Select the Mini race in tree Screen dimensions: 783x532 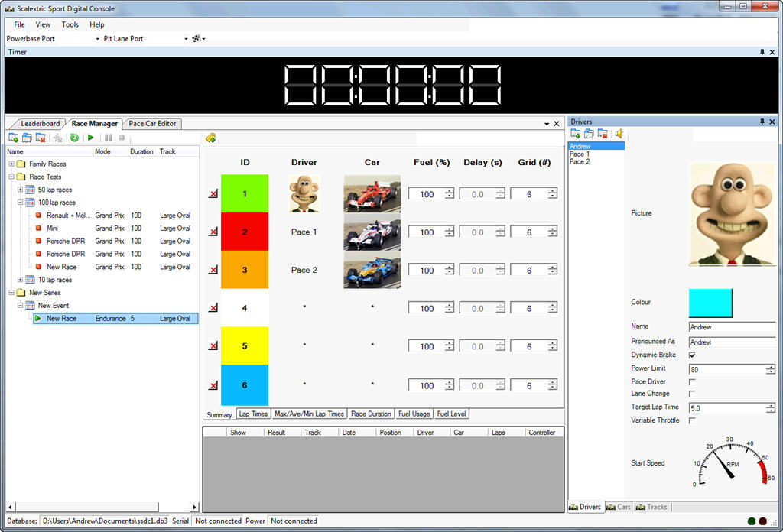pyautogui.click(x=53, y=228)
